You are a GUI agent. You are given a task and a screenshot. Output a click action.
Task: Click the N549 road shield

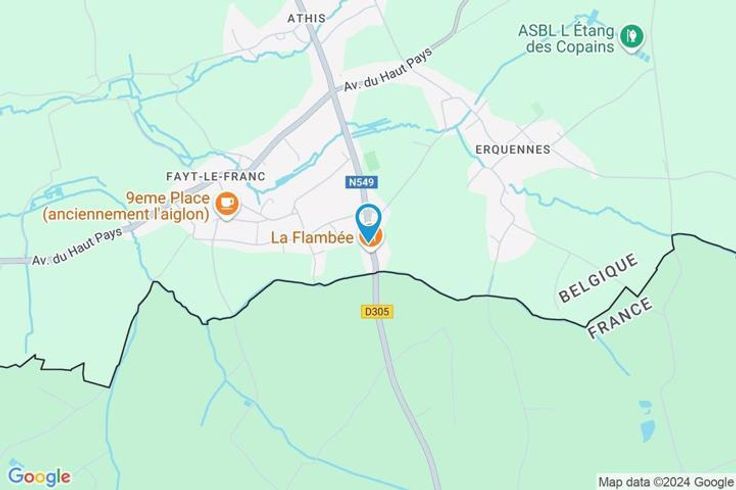pyautogui.click(x=362, y=182)
